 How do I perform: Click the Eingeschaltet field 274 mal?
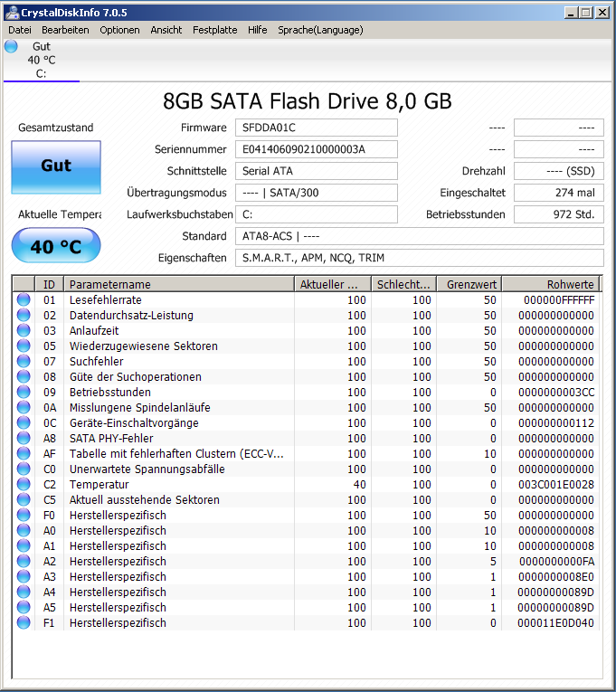tap(559, 193)
